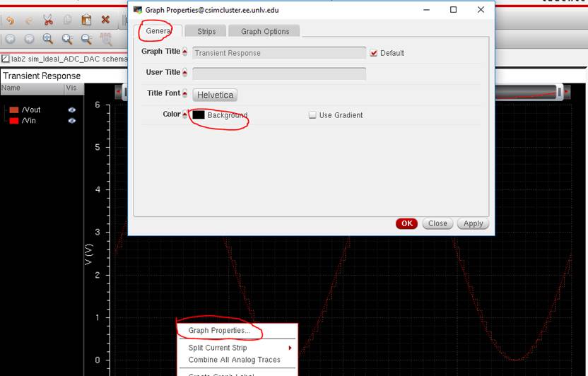The image size is (588, 376).
Task: Open the black Background color swatch
Action: 199,115
